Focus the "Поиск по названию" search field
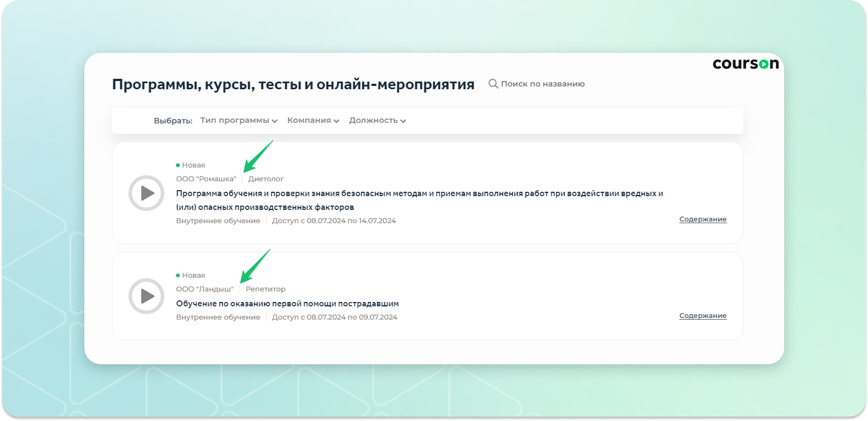 pyautogui.click(x=543, y=84)
